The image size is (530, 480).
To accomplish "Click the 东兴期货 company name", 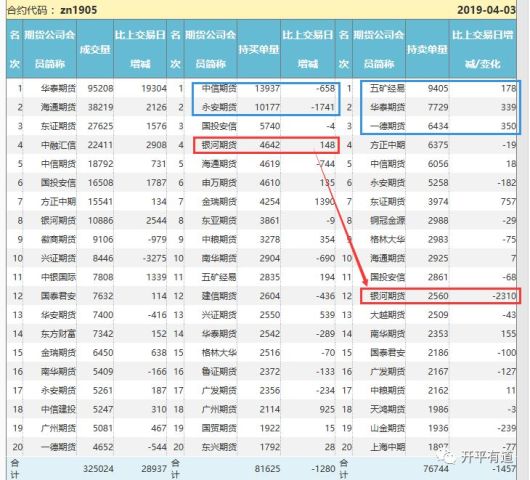I will pos(219,447).
